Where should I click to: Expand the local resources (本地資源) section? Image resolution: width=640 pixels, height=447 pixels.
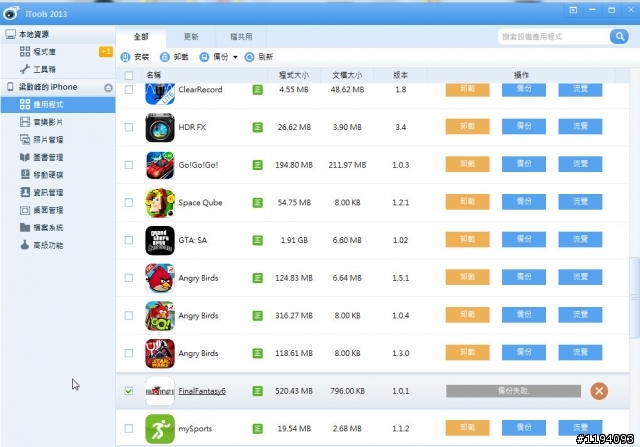(58, 34)
